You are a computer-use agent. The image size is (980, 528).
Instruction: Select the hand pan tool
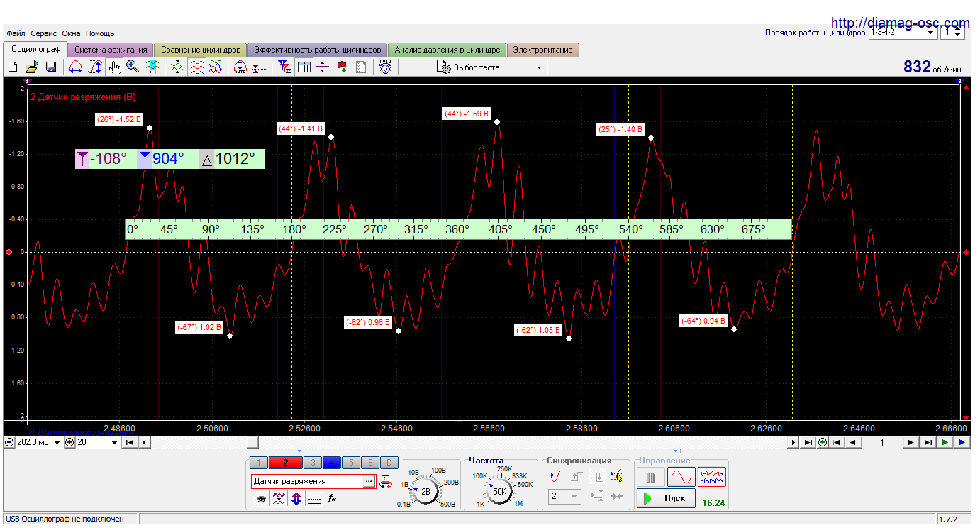click(x=114, y=67)
